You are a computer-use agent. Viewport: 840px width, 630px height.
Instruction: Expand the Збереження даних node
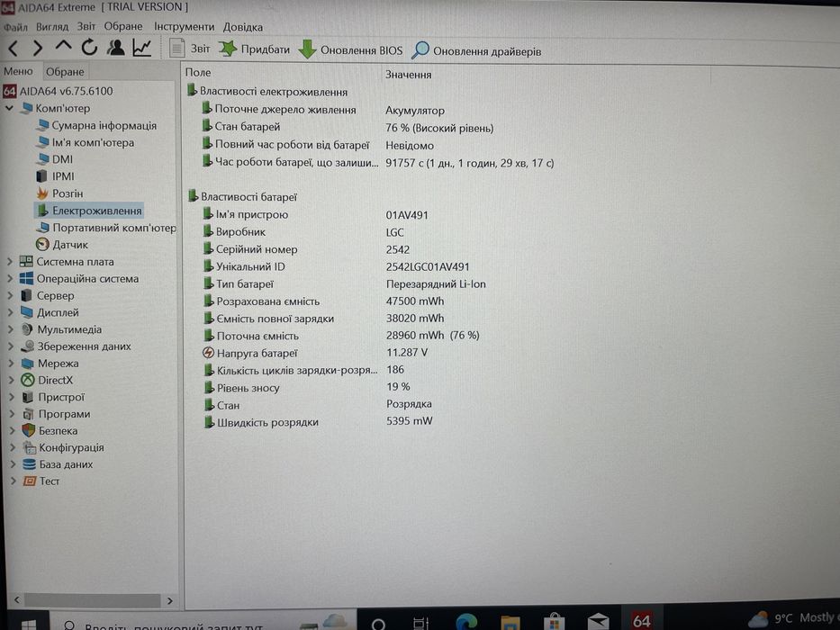[10, 346]
